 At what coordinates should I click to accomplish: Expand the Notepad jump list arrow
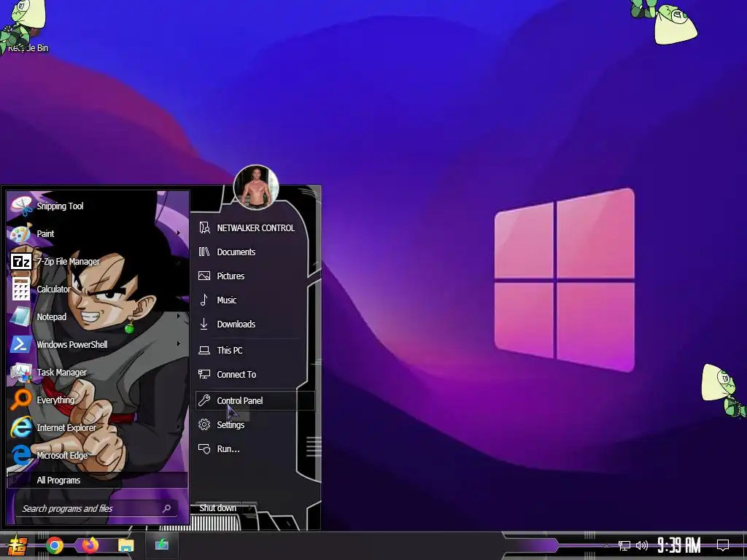pos(179,316)
